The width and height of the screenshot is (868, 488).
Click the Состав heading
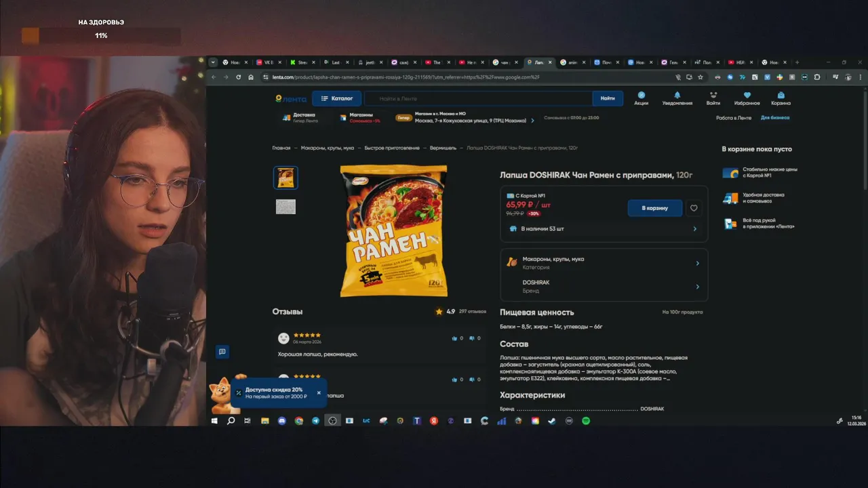tap(514, 344)
